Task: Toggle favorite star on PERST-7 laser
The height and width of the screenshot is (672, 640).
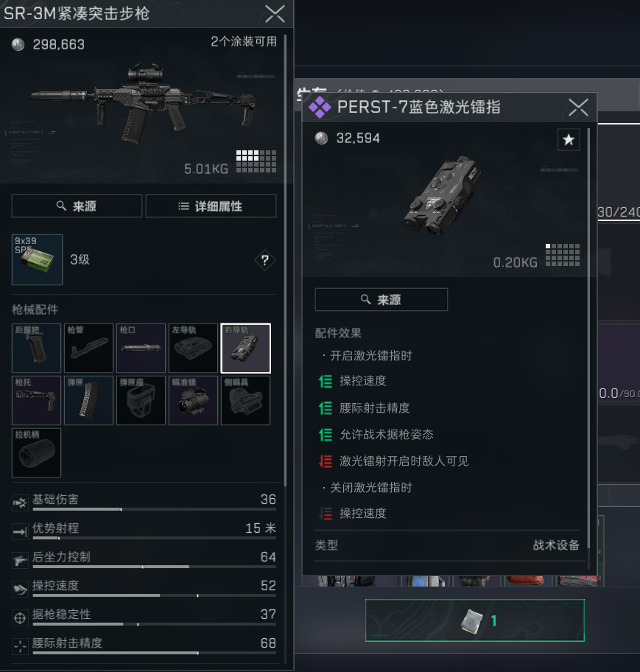Action: coord(569,140)
